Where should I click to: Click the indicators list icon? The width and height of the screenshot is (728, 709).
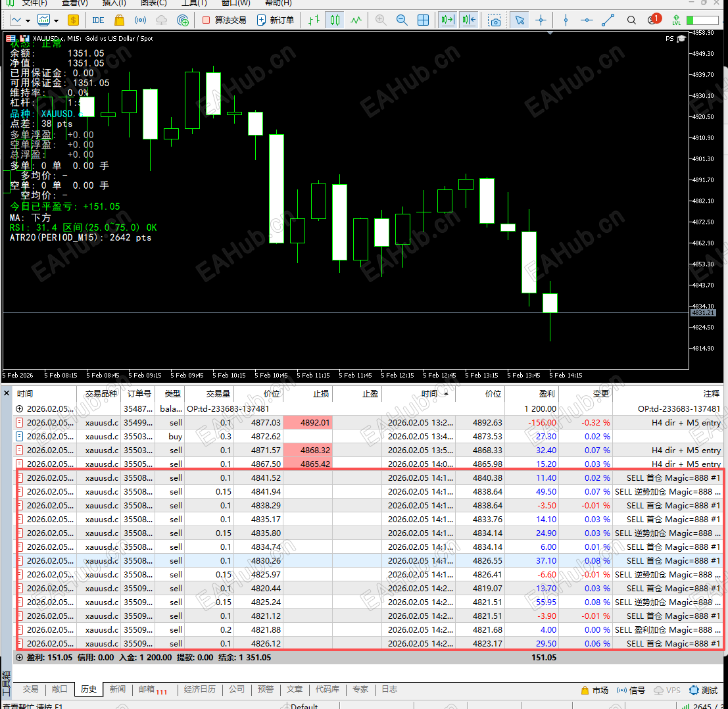point(43,20)
